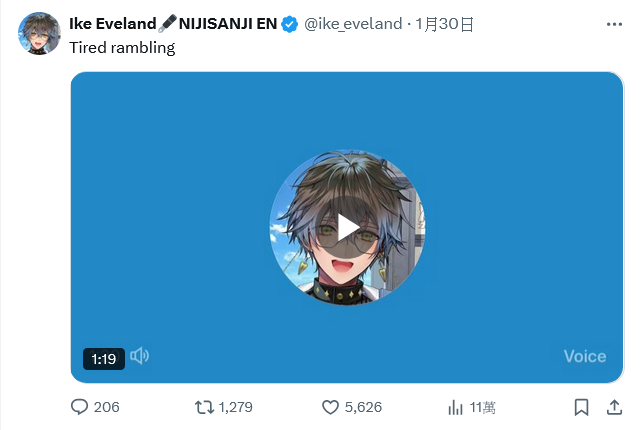The height and width of the screenshot is (430, 641).
Task: Click the Voice label on player
Action: [585, 356]
